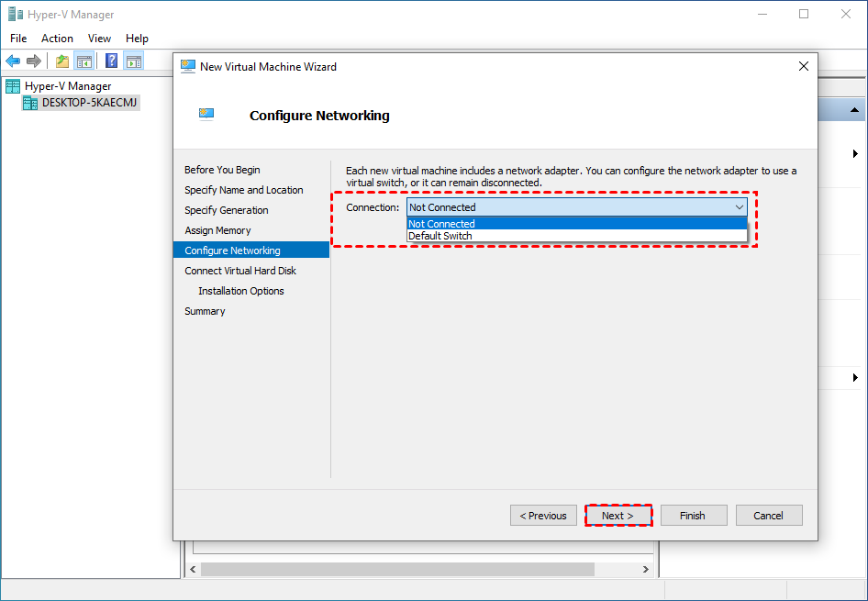
Task: Toggle the Show/Hide Action Pane toolbar icon
Action: (x=133, y=61)
